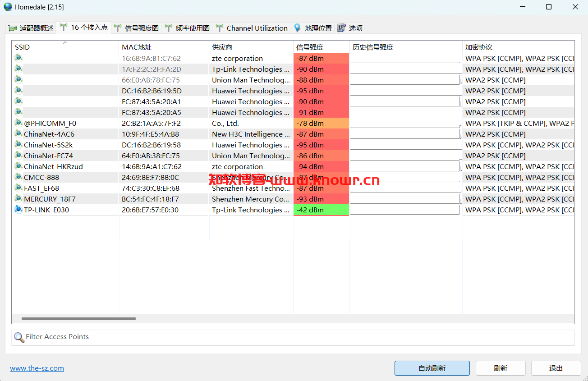Screen dimensions: 588x381
Task: Click the -86 dBm signal cell
Action: coord(322,156)
